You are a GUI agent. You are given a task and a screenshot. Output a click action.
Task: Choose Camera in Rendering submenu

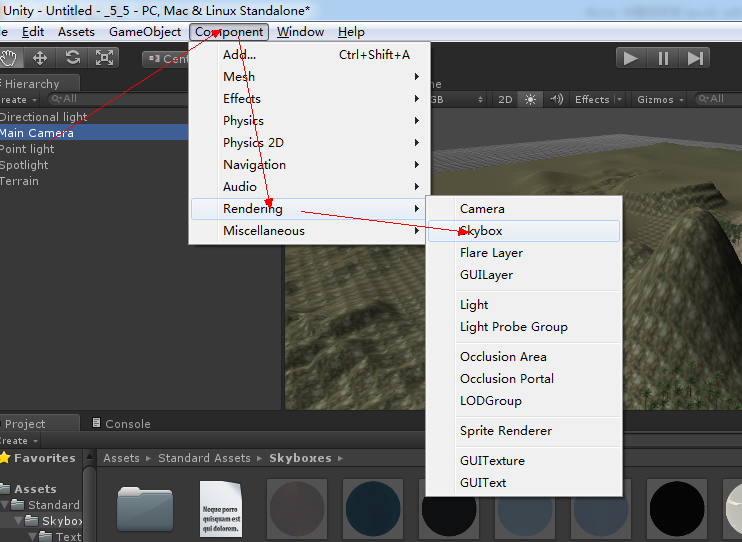524,209
